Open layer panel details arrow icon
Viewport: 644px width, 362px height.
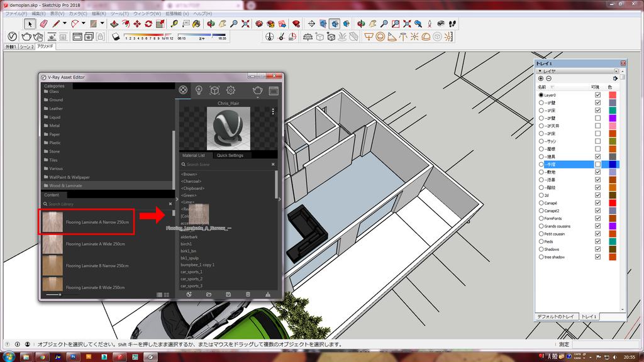pyautogui.click(x=615, y=79)
